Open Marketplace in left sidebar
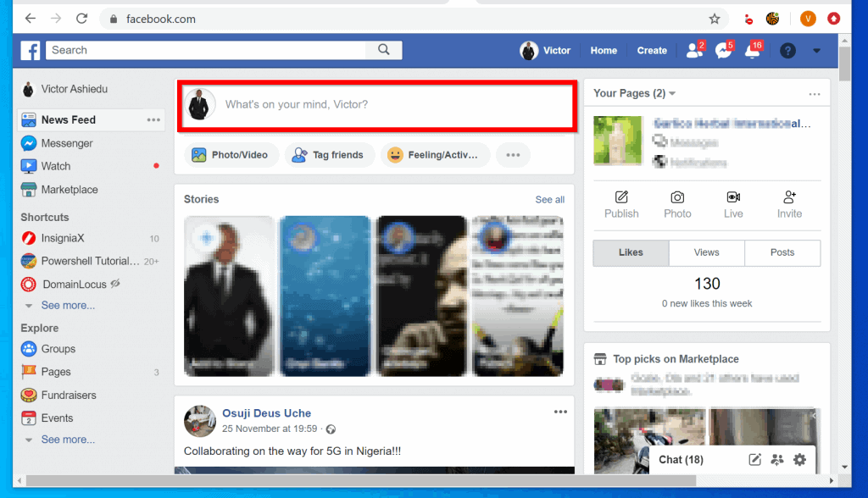Viewport: 868px width, 498px height. (70, 189)
